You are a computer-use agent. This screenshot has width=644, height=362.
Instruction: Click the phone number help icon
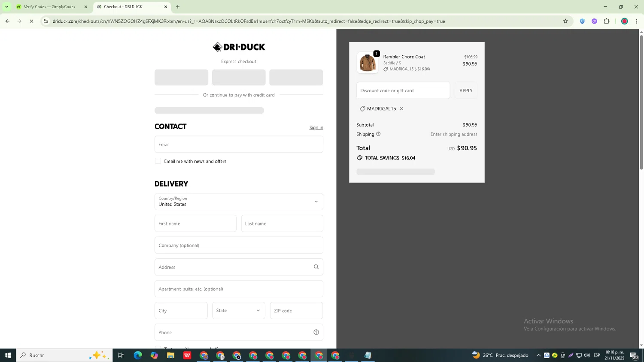(316, 332)
